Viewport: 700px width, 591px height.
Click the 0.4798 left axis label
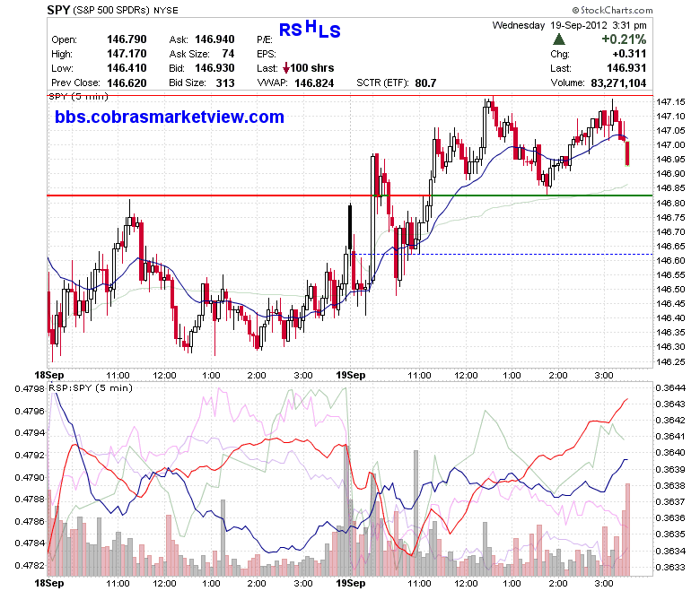(x=30, y=389)
